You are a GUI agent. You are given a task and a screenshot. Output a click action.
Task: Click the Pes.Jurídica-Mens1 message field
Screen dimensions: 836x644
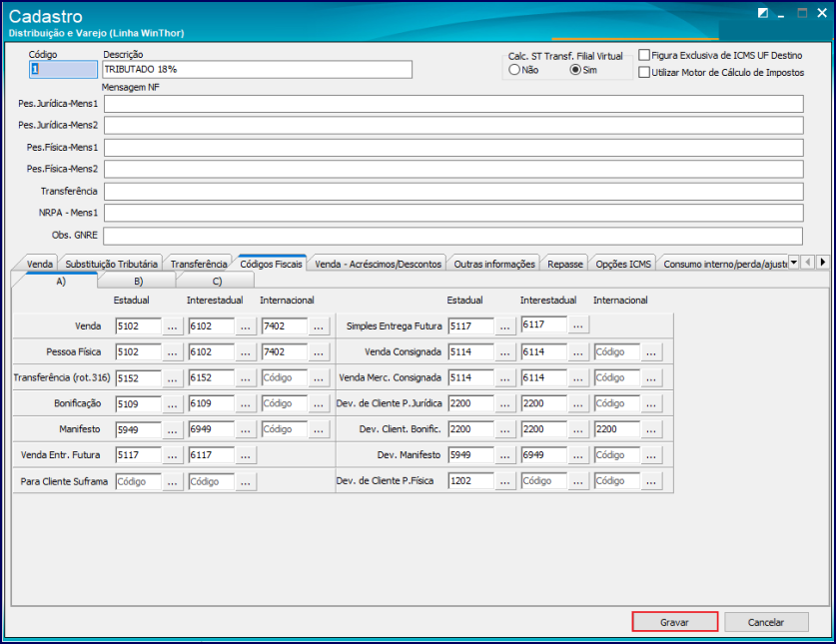[x=453, y=104]
